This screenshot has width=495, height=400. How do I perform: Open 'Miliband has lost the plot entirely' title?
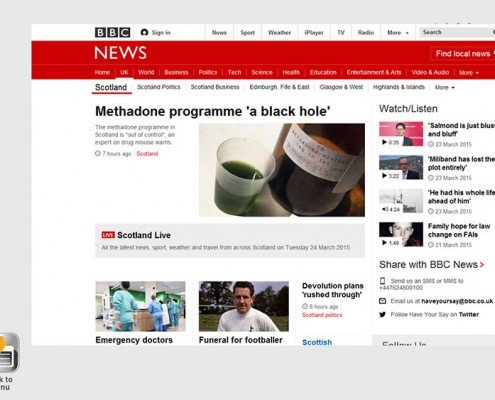(461, 163)
